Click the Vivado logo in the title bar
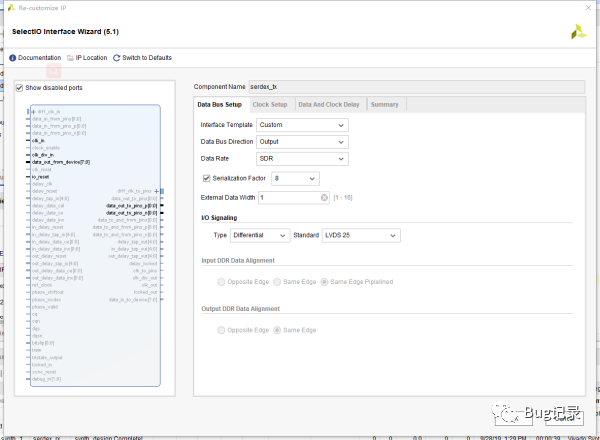This screenshot has width=600, height=440. (12, 8)
